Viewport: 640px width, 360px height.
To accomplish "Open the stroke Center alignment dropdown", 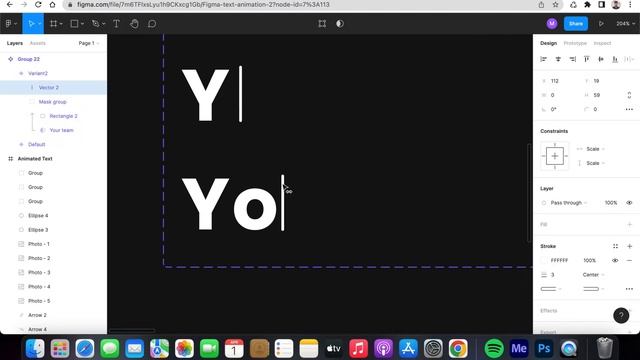I will click(593, 275).
